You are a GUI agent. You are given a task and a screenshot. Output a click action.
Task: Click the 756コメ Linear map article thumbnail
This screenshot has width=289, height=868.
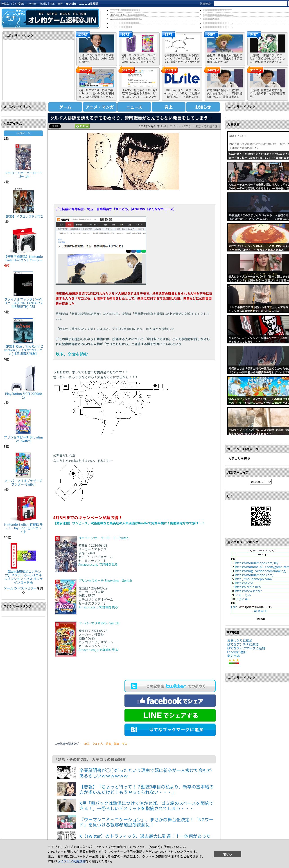tap(96, 78)
